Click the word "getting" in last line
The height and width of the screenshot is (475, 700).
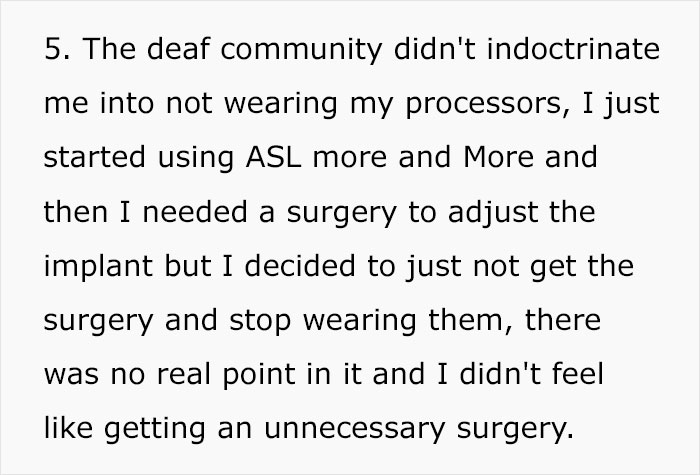click(x=155, y=431)
